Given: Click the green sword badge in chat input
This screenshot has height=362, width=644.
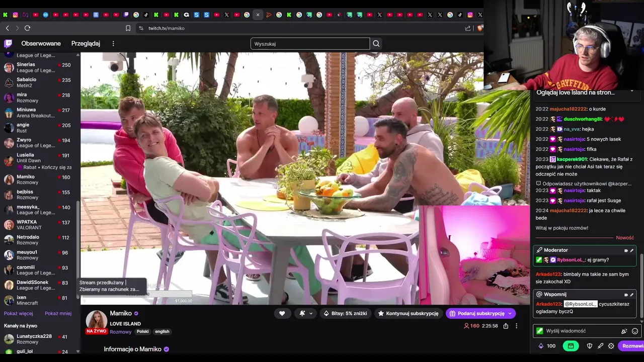Looking at the screenshot, I should coord(540,331).
